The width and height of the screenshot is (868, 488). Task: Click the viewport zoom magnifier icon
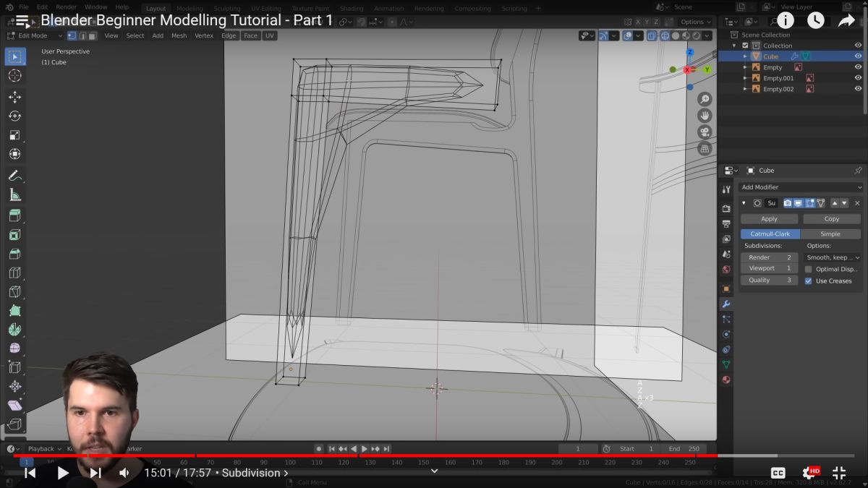705,99
